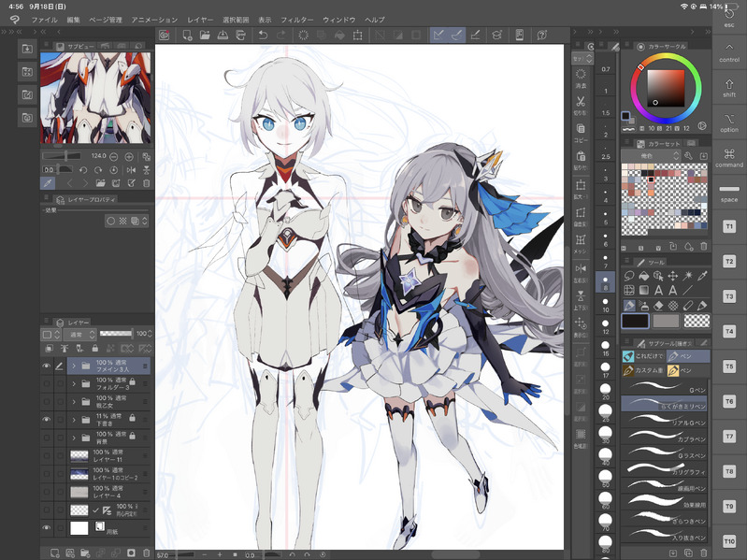
Task: Show レイヤー 11 layer
Action: tap(46, 455)
